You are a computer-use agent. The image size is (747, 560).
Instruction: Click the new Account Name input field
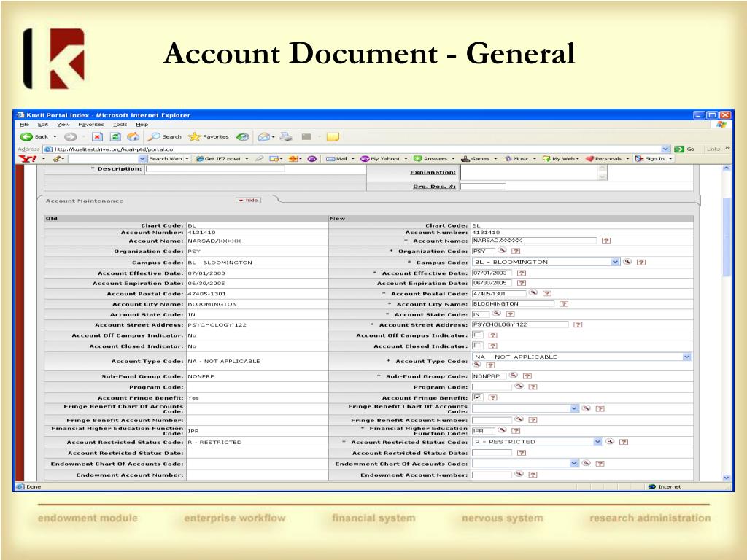point(534,241)
